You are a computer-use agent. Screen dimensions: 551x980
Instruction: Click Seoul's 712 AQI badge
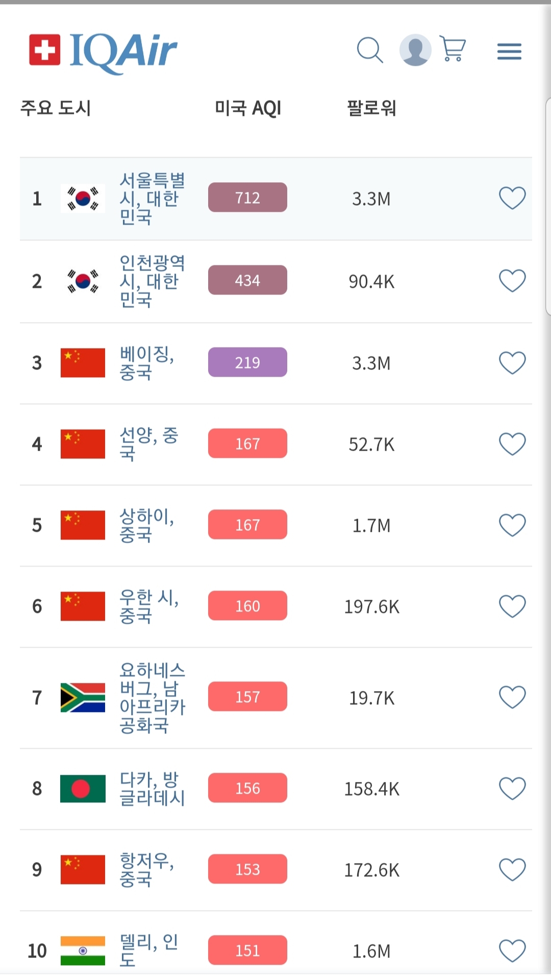pos(247,198)
